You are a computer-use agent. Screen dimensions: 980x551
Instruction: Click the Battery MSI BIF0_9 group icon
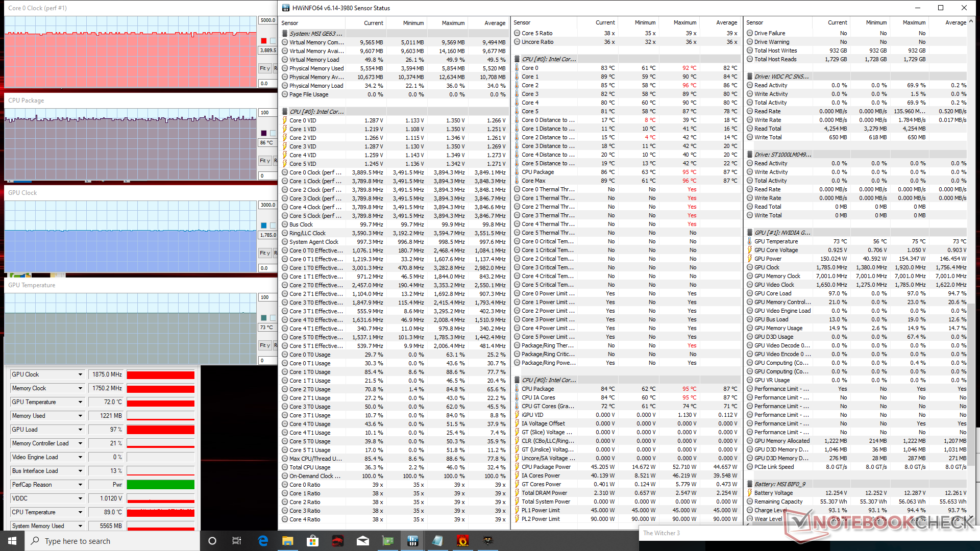click(750, 484)
